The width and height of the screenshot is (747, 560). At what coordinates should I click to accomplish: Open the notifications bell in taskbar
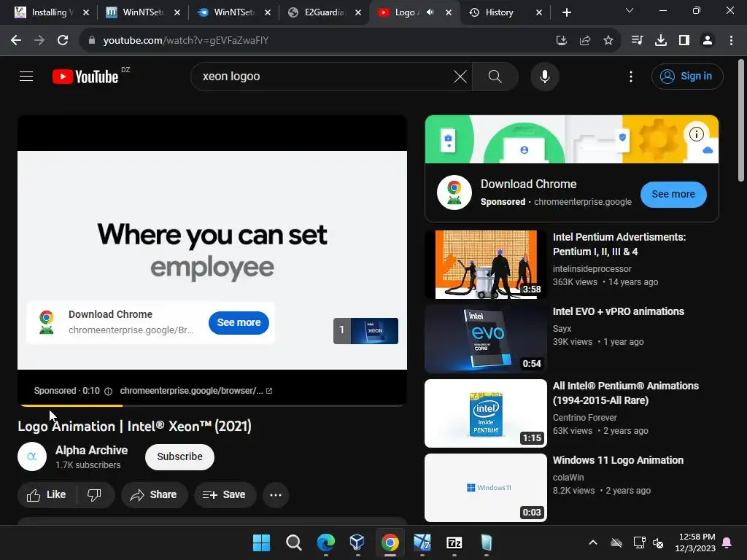(727, 542)
